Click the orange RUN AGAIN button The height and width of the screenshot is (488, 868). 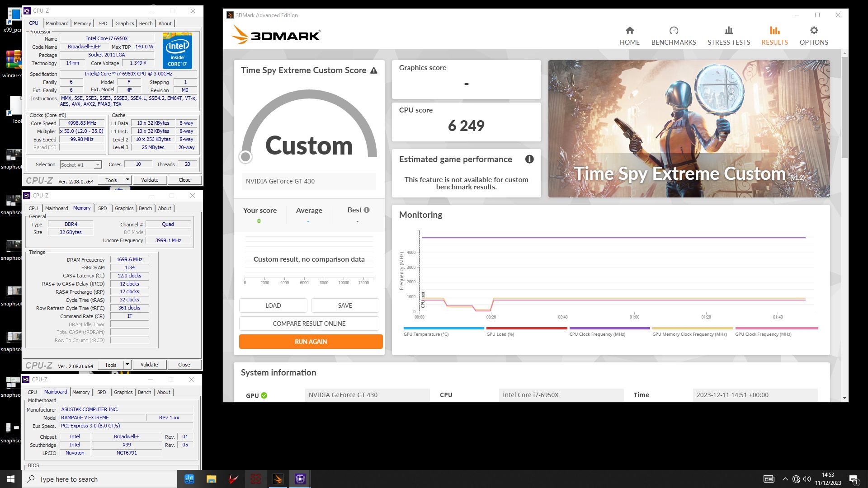(311, 342)
